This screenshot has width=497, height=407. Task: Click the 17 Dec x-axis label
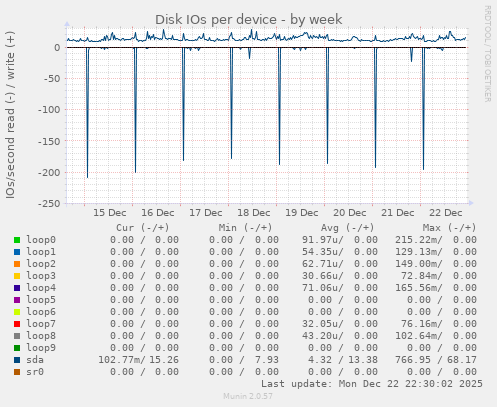[206, 213]
